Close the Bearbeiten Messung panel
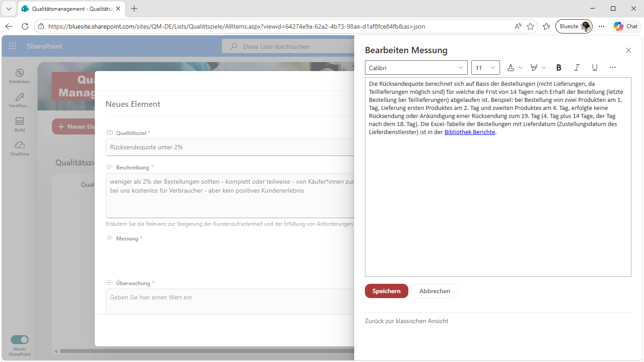This screenshot has height=362, width=644. click(x=628, y=51)
